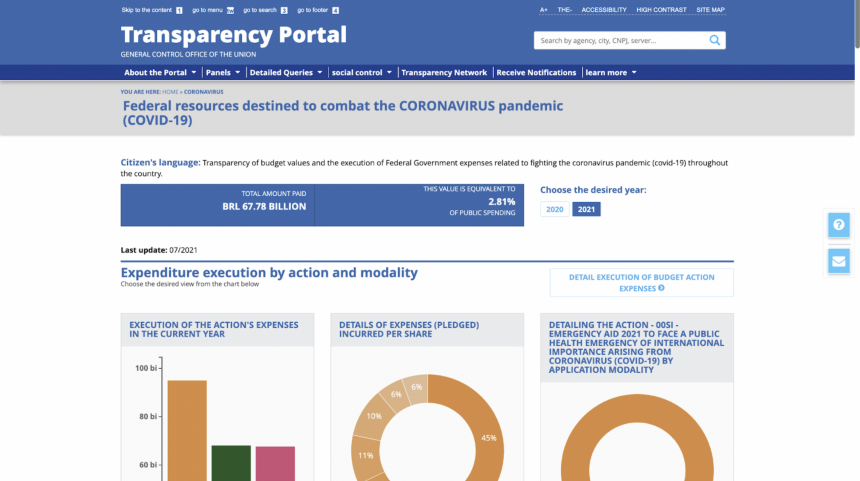Open the envelope contact widget
Viewport: 860px width, 481px height.
pos(839,261)
